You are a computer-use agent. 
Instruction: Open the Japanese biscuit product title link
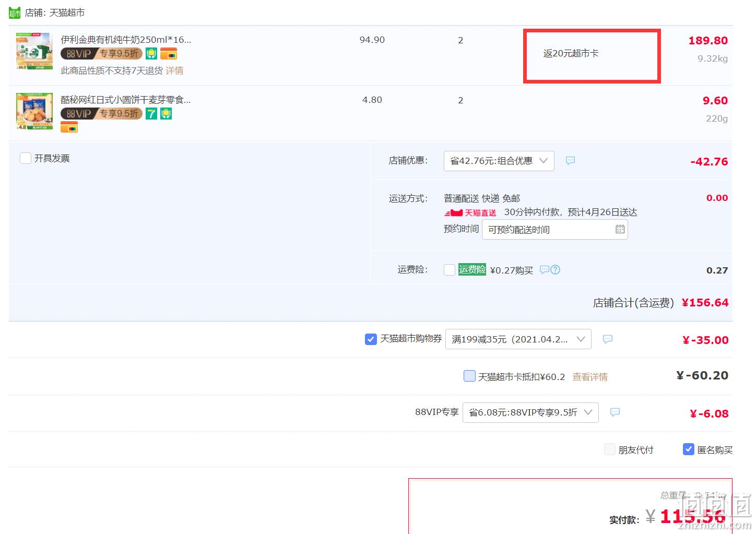(126, 100)
